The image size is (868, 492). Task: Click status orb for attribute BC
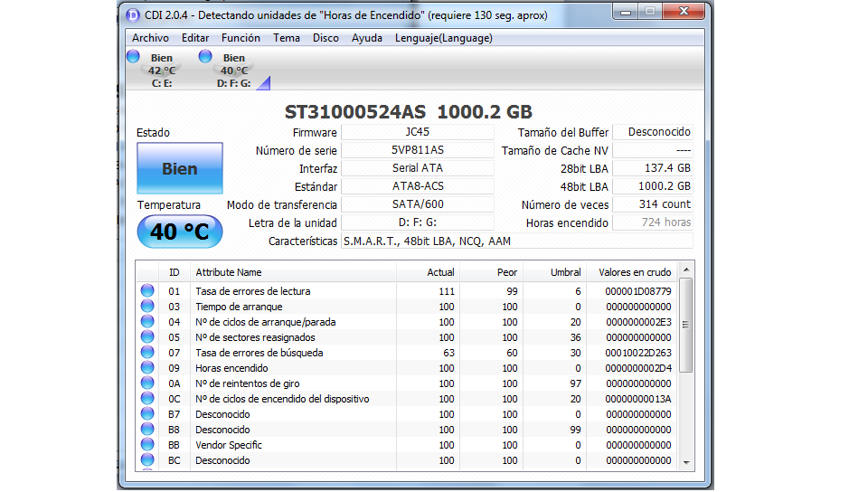point(147,460)
